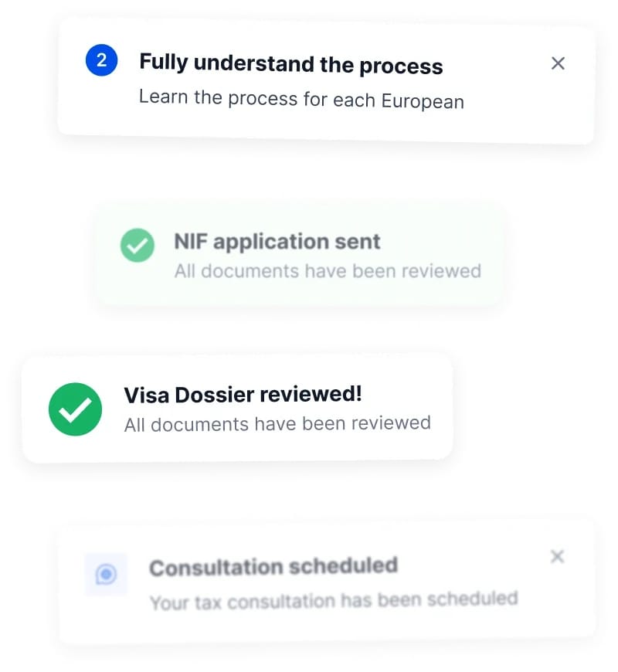Open the 'NIF application sent' title

277,242
